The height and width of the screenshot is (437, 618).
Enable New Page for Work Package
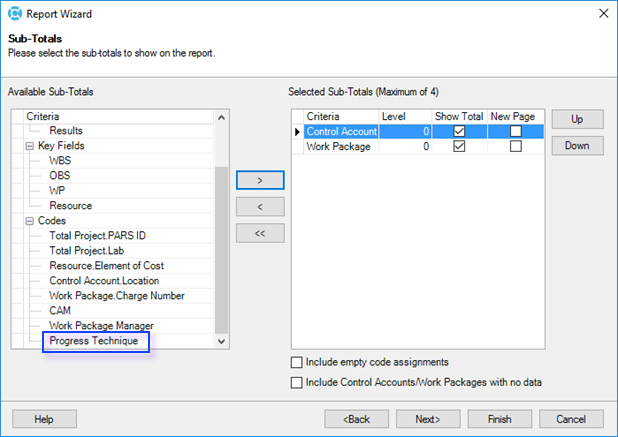tap(515, 146)
